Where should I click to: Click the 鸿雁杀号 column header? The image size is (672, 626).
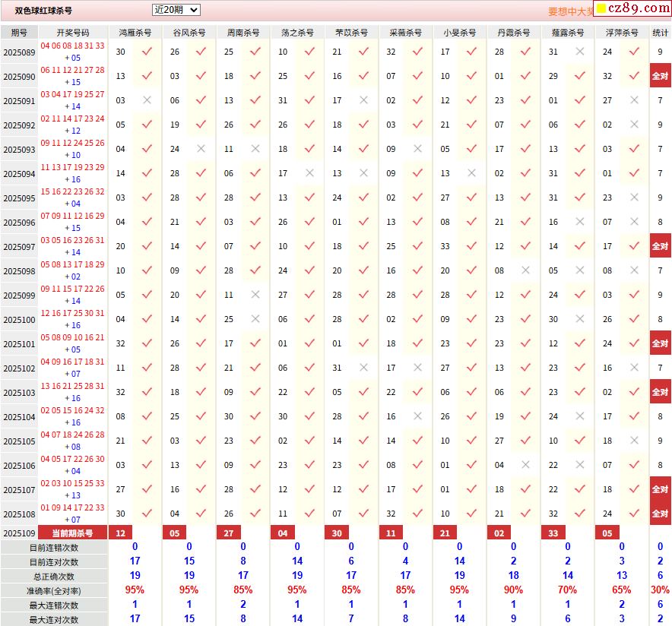pos(135,33)
